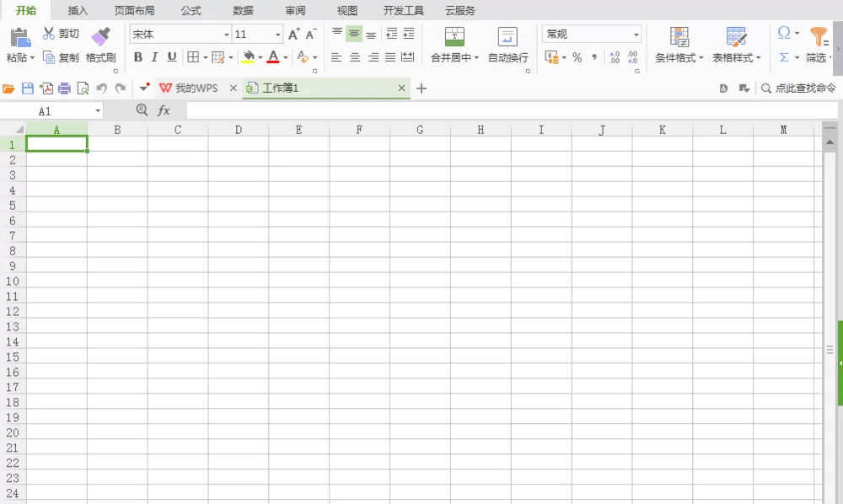
Task: Expand the merge center dropdown arrow
Action: pyautogui.click(x=476, y=57)
